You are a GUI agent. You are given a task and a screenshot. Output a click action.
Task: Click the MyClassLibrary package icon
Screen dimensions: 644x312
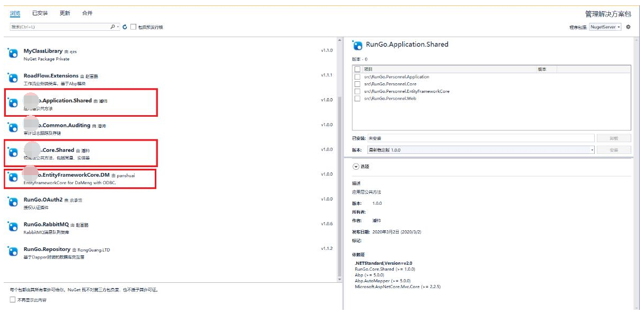pyautogui.click(x=13, y=53)
